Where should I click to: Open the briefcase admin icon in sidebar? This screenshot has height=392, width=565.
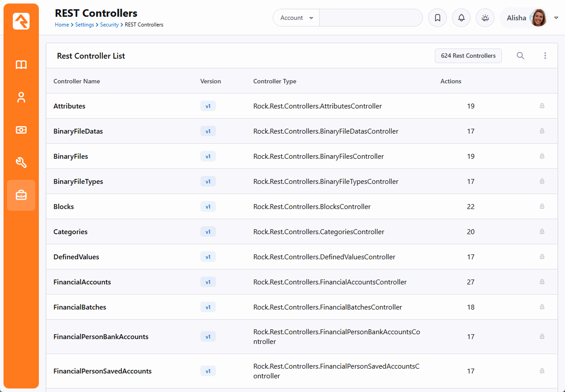point(21,195)
